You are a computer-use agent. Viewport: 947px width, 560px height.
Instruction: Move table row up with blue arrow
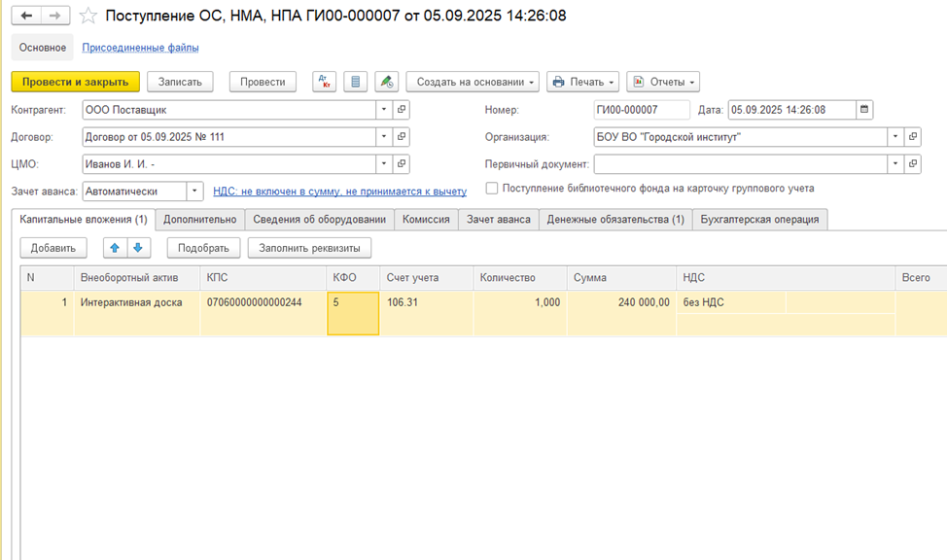point(115,248)
